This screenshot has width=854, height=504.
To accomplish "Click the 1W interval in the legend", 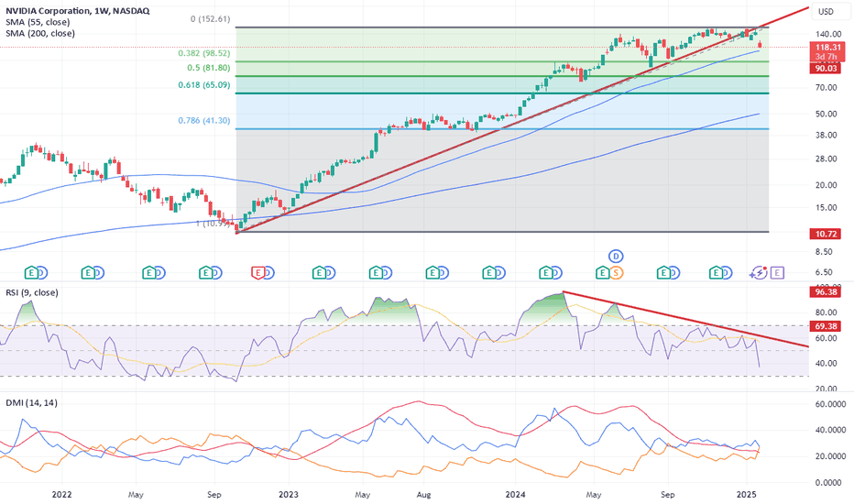I will [100, 11].
